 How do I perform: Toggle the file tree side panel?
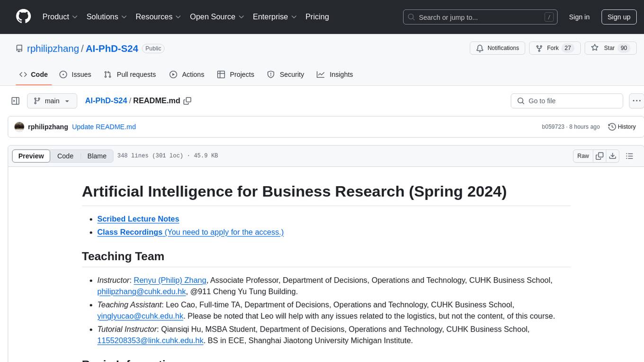(x=16, y=101)
